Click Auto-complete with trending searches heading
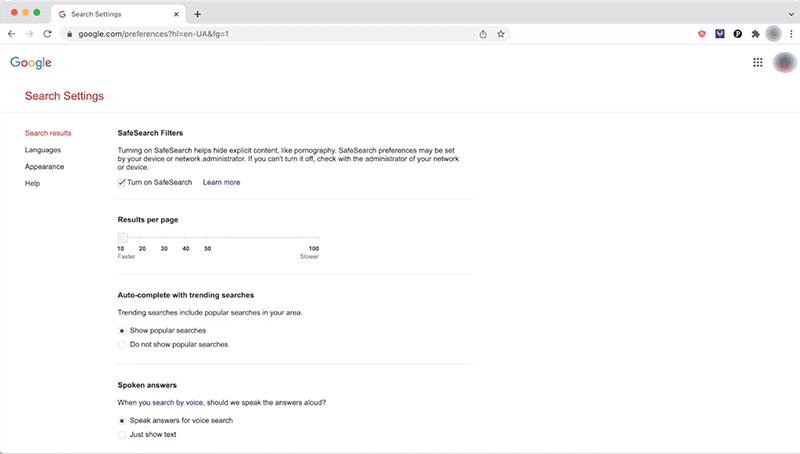800x454 pixels. [x=186, y=295]
